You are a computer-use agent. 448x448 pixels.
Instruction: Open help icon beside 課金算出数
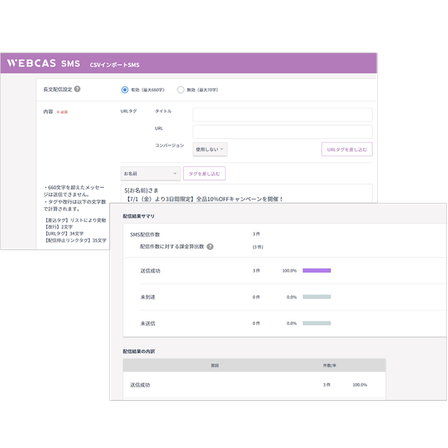coord(210,247)
